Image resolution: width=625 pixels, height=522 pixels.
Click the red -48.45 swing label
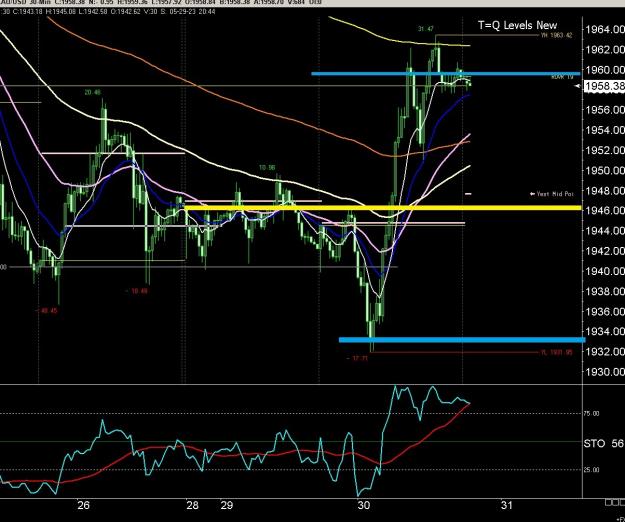pyautogui.click(x=47, y=311)
